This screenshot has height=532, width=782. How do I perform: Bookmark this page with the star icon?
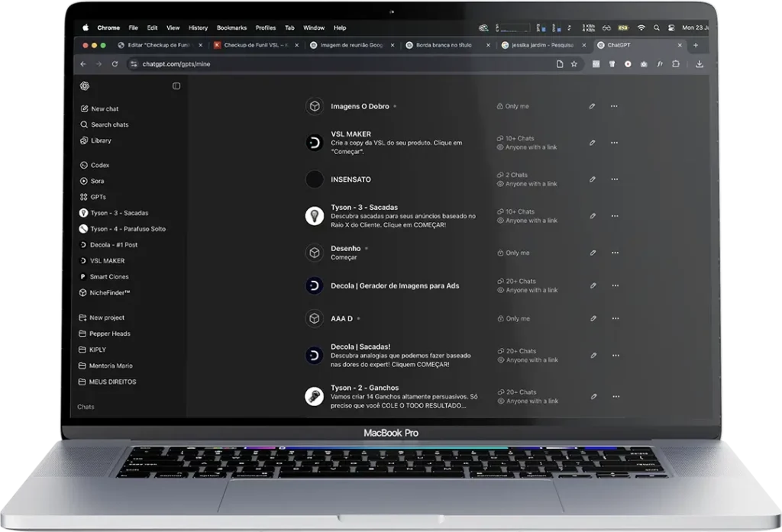pos(574,64)
